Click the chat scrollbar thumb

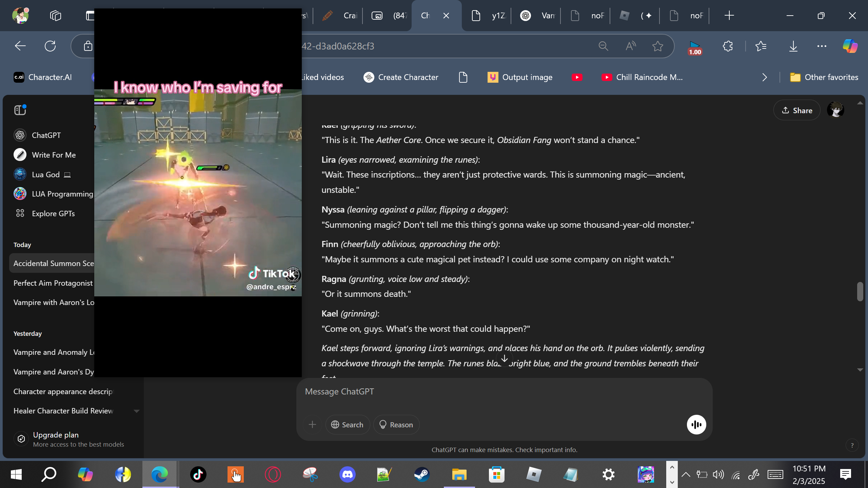point(860,291)
